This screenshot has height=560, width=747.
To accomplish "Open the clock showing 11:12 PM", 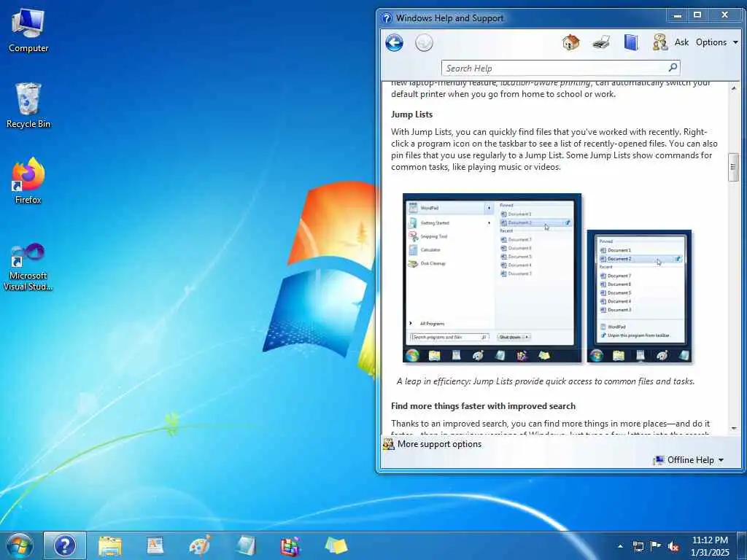I will (710, 546).
